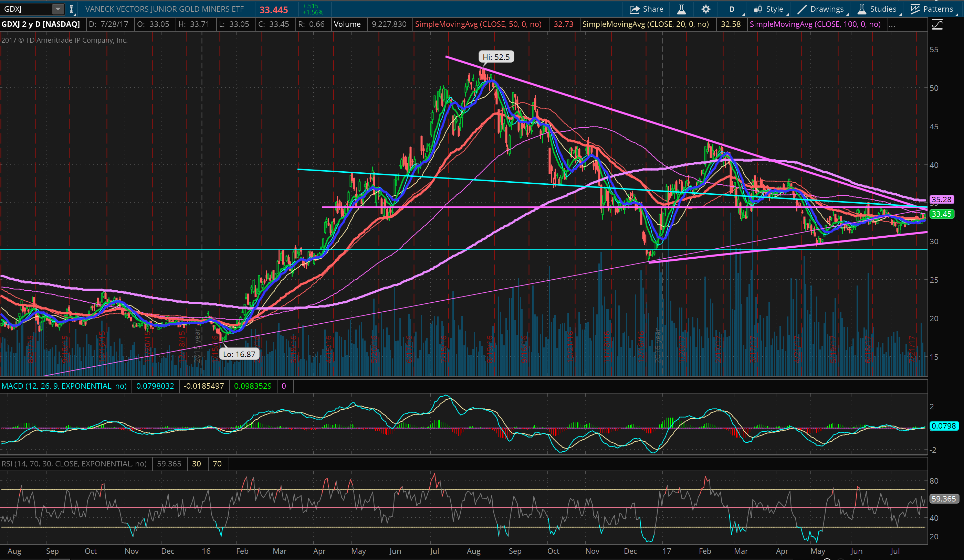Open chart settings gear icon
Screen dimensions: 964x560
pyautogui.click(x=706, y=9)
